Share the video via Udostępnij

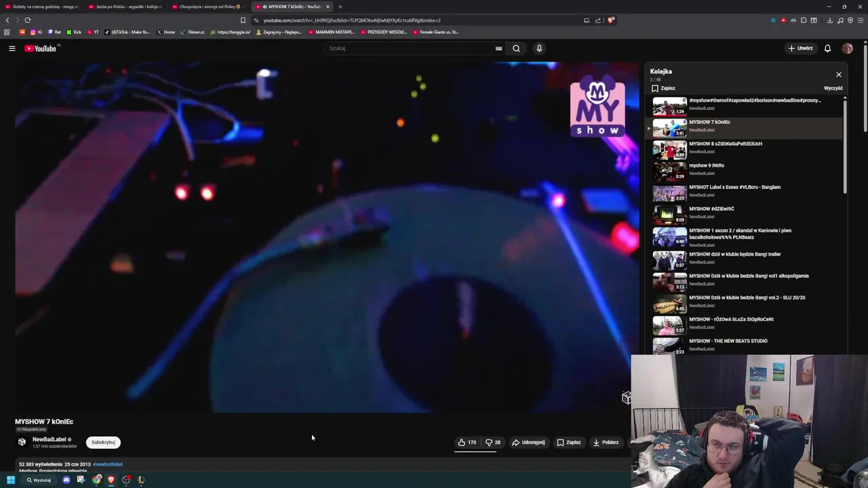coord(528,443)
